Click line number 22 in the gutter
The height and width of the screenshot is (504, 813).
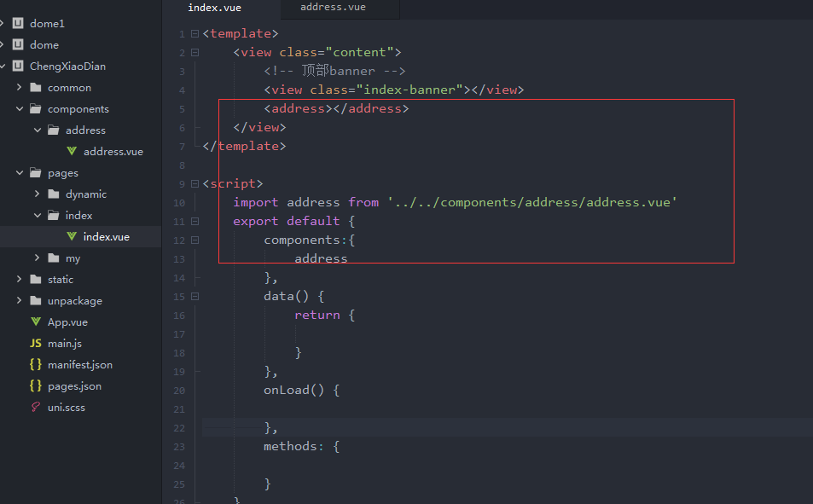pyautogui.click(x=179, y=428)
